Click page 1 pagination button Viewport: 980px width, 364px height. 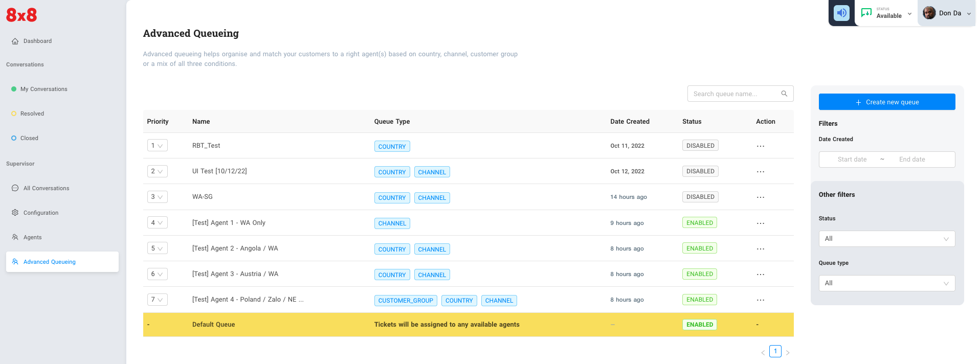[x=775, y=351]
